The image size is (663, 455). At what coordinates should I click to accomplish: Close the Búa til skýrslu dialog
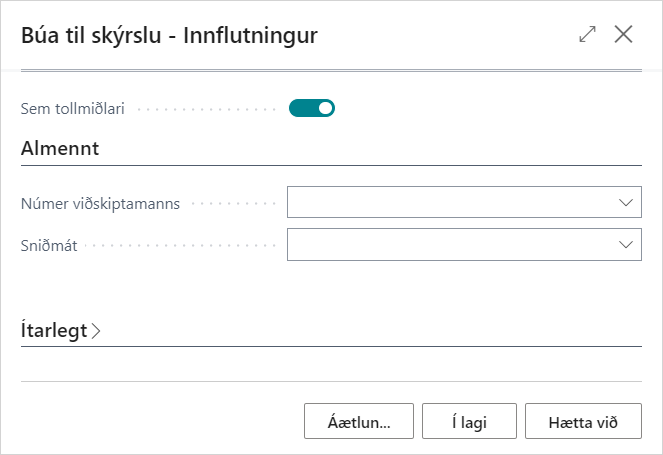pyautogui.click(x=624, y=34)
